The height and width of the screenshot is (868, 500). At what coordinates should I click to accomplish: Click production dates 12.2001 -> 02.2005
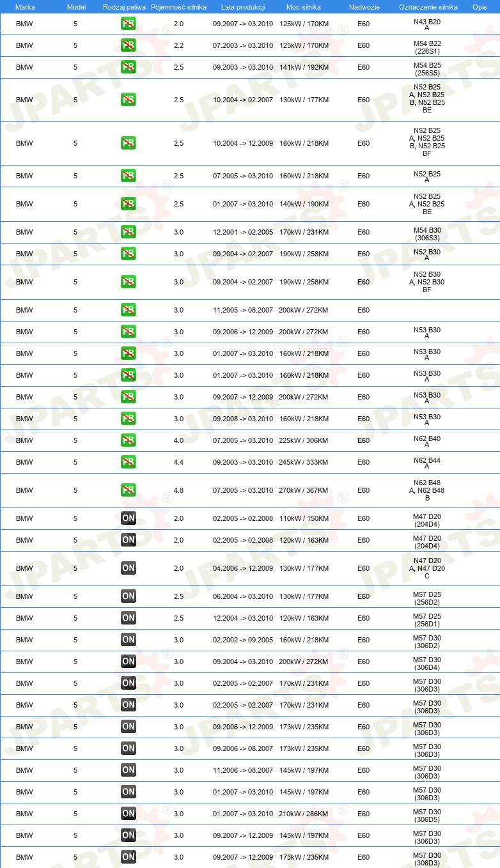243,232
